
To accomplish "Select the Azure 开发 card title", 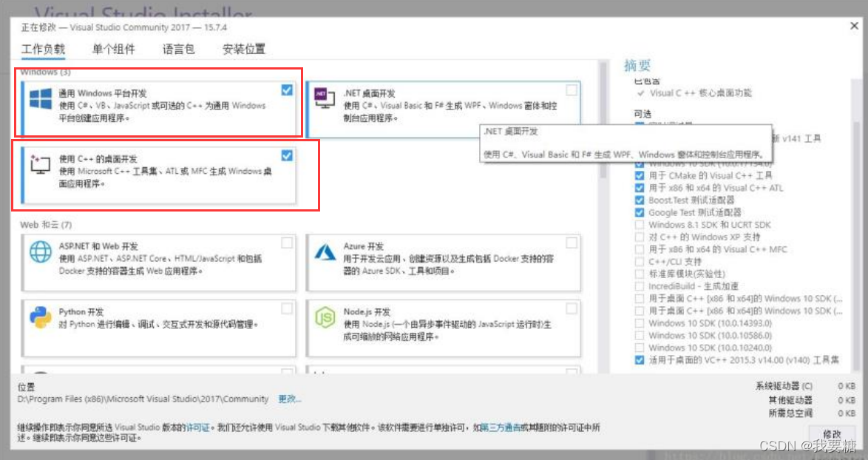I will click(364, 246).
